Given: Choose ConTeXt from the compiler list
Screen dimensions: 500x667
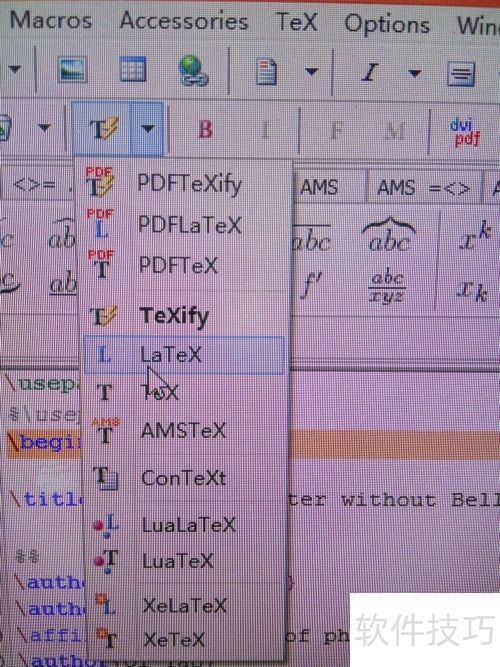Looking at the screenshot, I should [x=183, y=478].
